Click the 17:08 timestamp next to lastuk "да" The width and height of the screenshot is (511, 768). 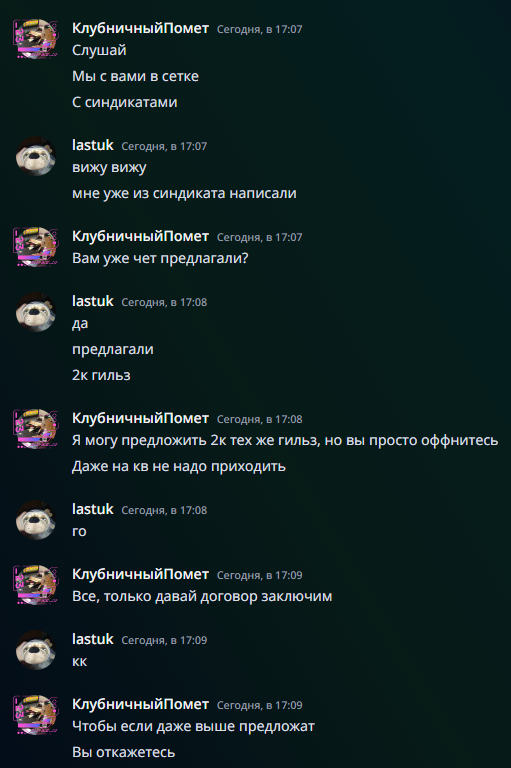click(x=164, y=302)
